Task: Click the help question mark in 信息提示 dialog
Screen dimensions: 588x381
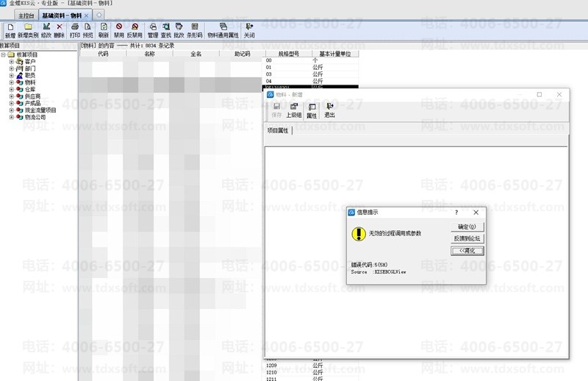Action: coord(456,213)
